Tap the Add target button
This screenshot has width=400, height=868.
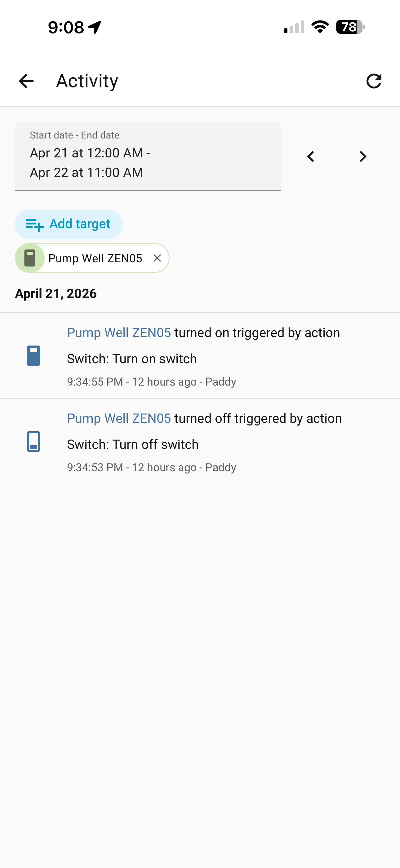[x=69, y=224]
